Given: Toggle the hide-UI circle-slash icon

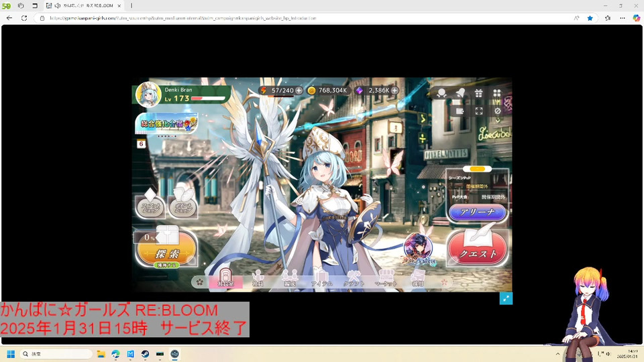Looking at the screenshot, I should tap(497, 111).
